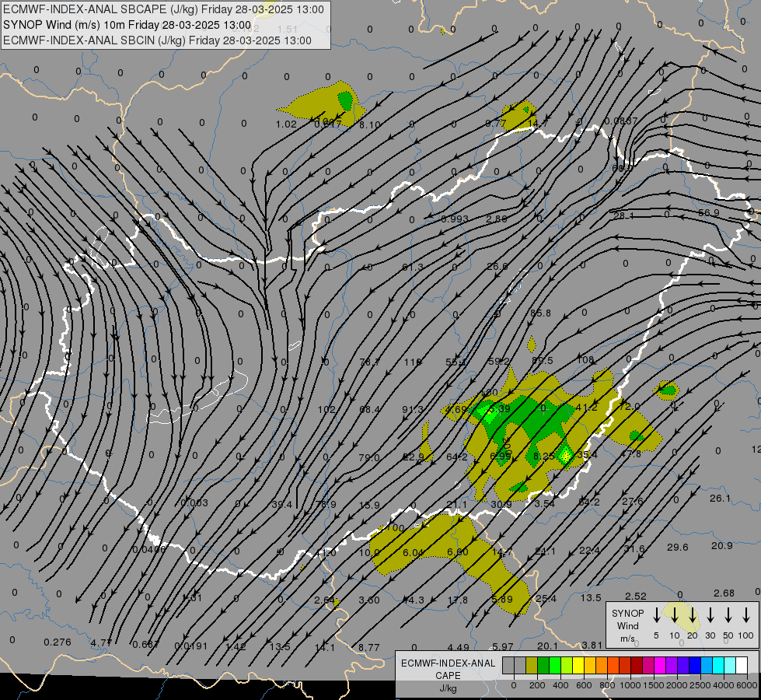The height and width of the screenshot is (700, 761).
Task: Click the SYNOP Wind 10m title line
Action: [x=127, y=25]
